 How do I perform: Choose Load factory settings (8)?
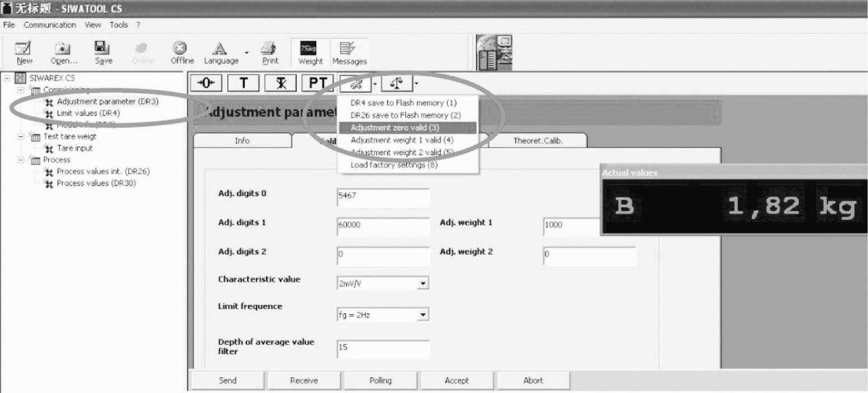(x=408, y=165)
